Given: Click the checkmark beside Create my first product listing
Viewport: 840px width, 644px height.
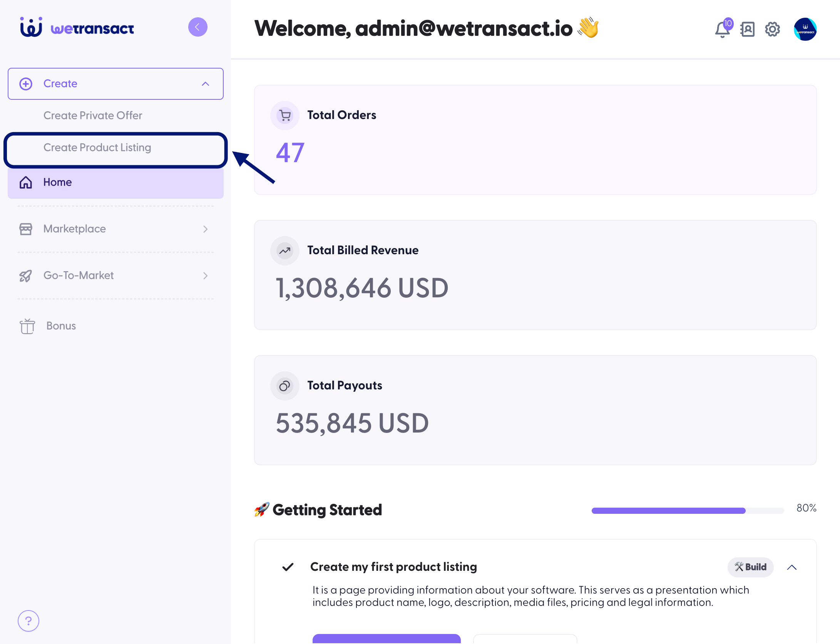Looking at the screenshot, I should (x=288, y=567).
